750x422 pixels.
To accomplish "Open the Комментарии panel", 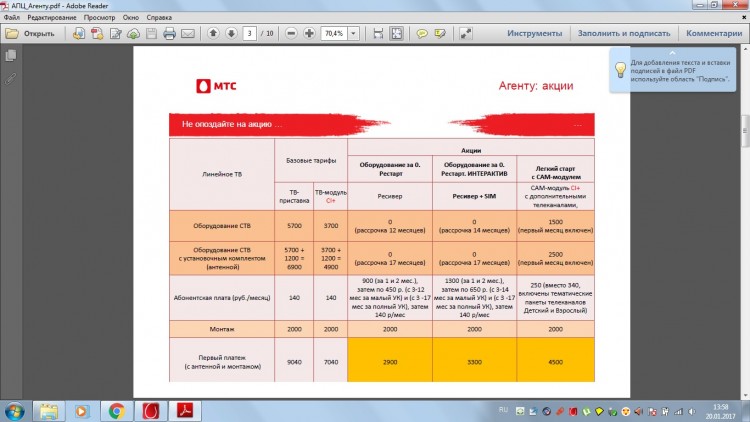I will 714,33.
